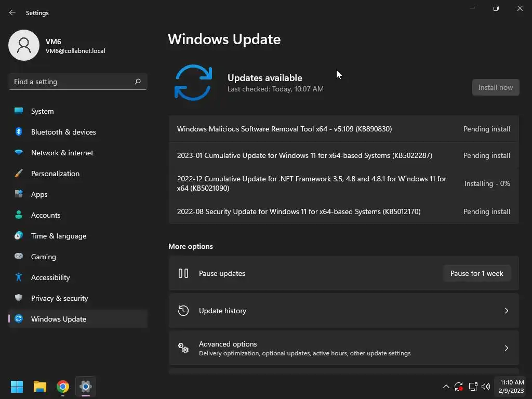Select Gaming in the sidebar
This screenshot has width=532, height=399.
[x=78, y=257]
